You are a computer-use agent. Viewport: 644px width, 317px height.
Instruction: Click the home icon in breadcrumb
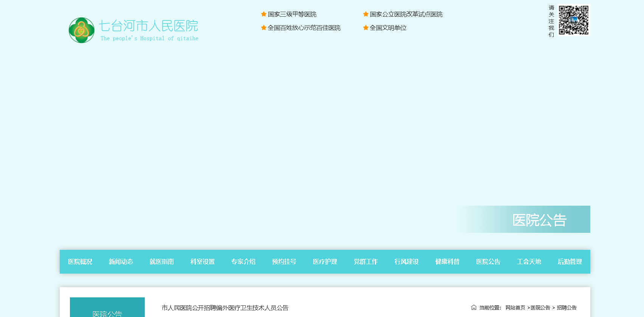click(x=474, y=308)
